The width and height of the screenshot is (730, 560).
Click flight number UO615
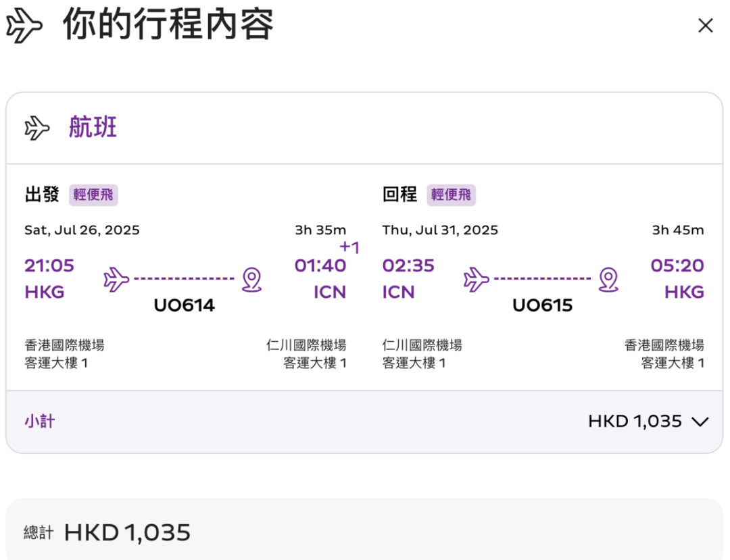tap(542, 305)
